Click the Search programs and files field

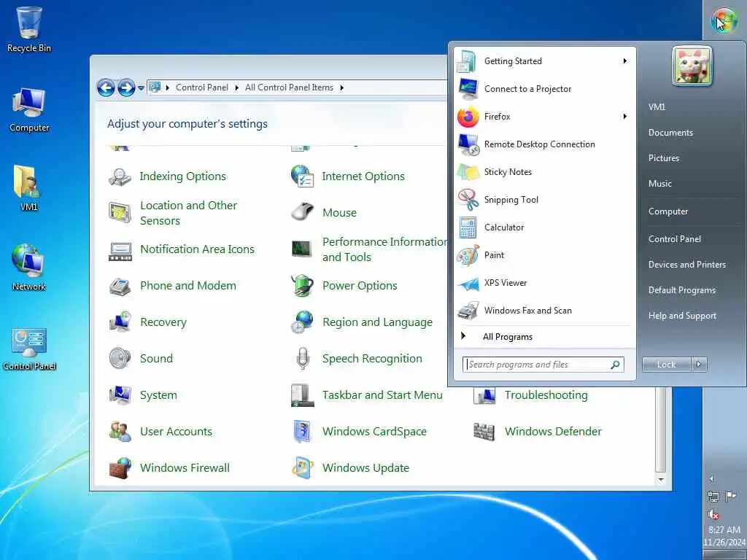(x=543, y=365)
